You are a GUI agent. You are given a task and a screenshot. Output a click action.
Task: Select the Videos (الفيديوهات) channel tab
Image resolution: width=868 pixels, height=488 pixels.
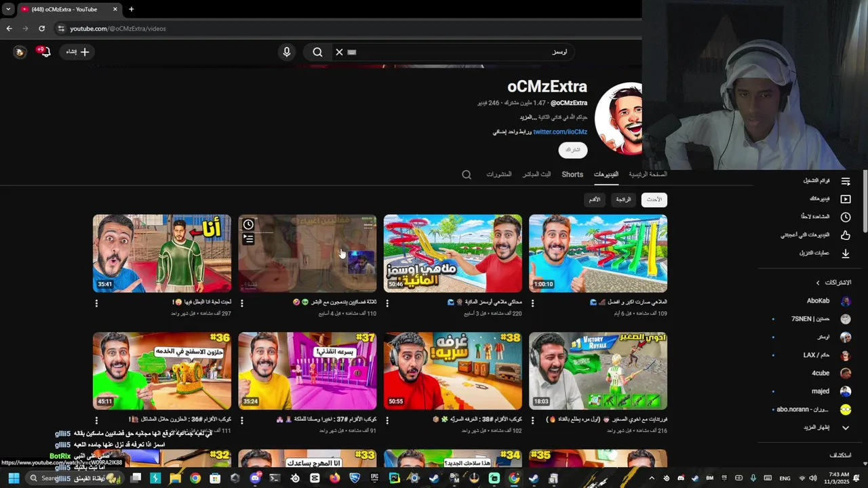606,174
